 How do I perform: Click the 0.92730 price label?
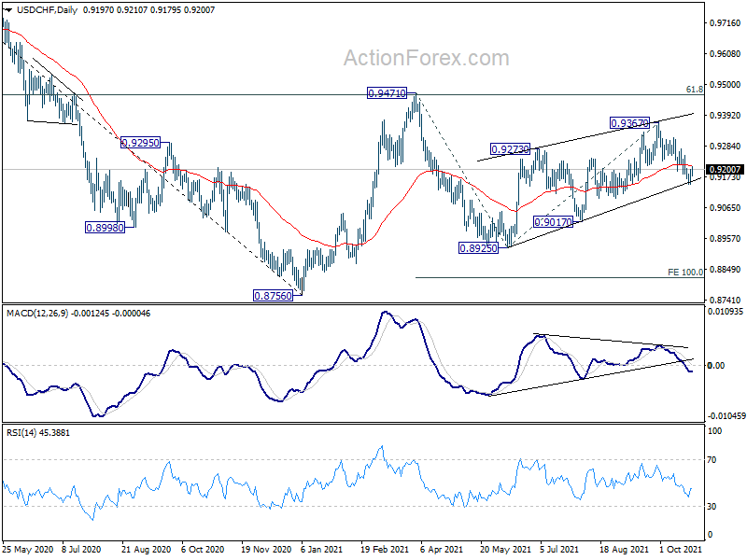click(x=510, y=149)
